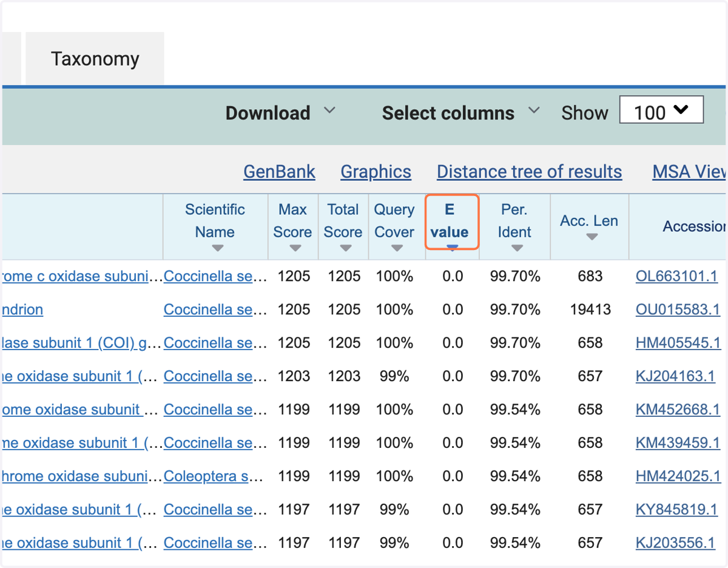Sort by Total Score arrow
This screenshot has width=728, height=568.
tap(346, 248)
